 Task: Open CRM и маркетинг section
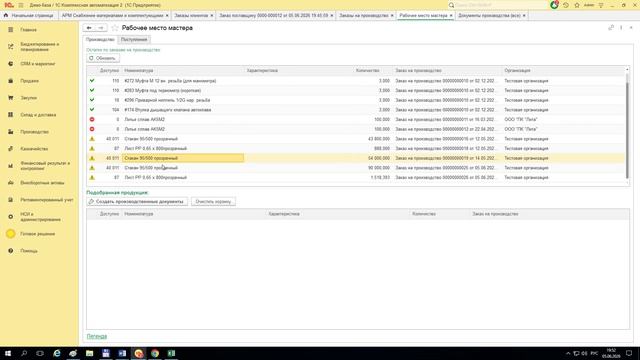38,64
